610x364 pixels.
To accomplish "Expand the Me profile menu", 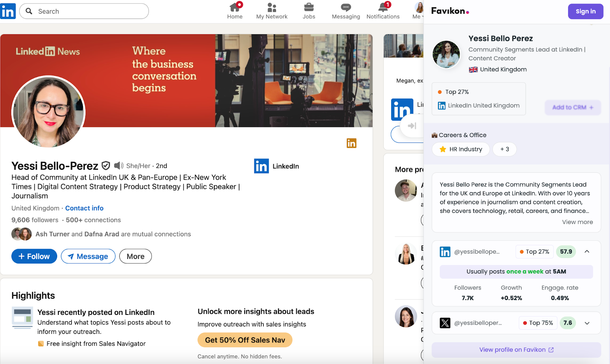I will 418,11.
